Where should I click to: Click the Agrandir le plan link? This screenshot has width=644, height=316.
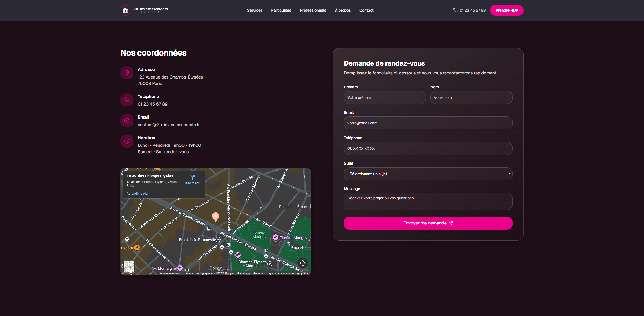coord(138,194)
